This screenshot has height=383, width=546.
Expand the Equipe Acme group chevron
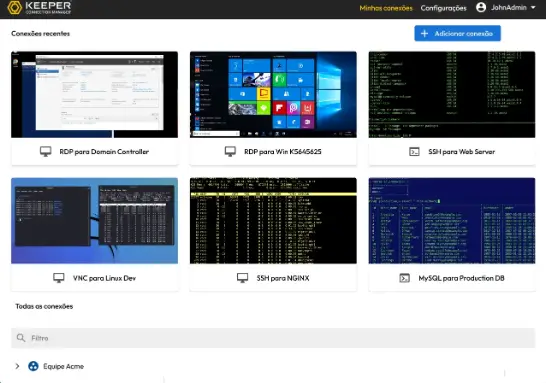(x=17, y=366)
